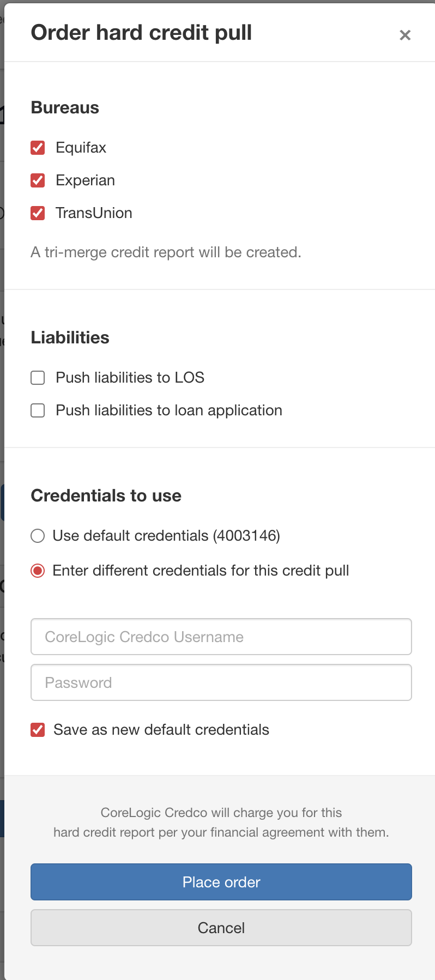Click the "TransUnion" label text
Screen dimensions: 435x980
coord(94,213)
